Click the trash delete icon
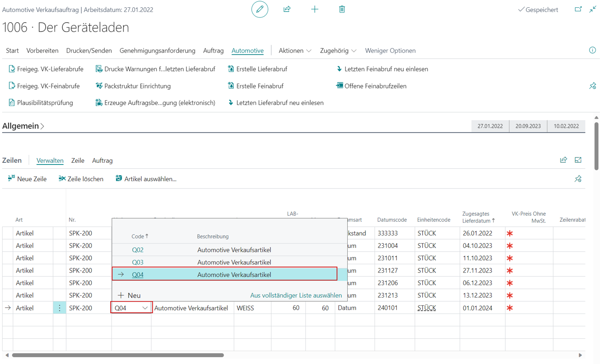Screen dimensions: 602x364 tap(342, 9)
